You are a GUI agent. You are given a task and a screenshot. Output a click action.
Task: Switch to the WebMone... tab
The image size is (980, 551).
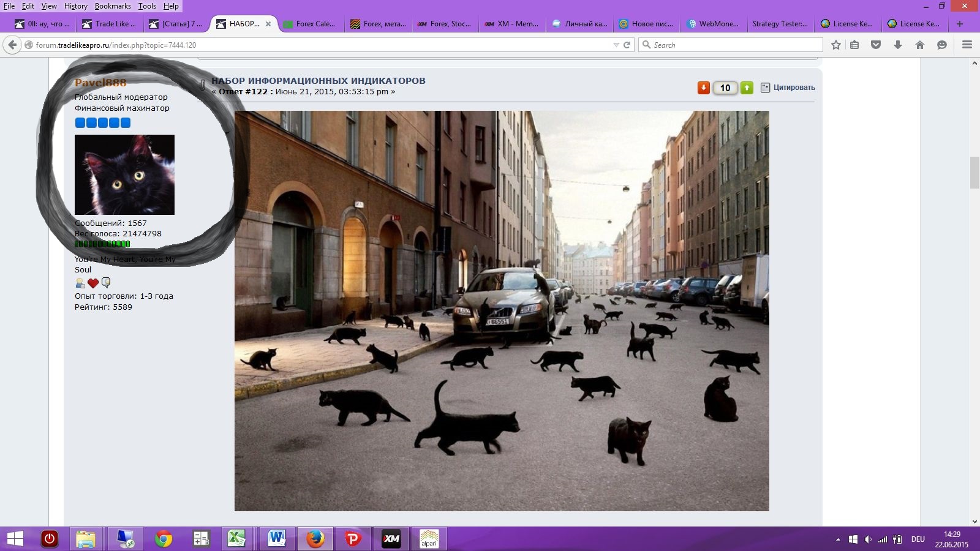[714, 24]
